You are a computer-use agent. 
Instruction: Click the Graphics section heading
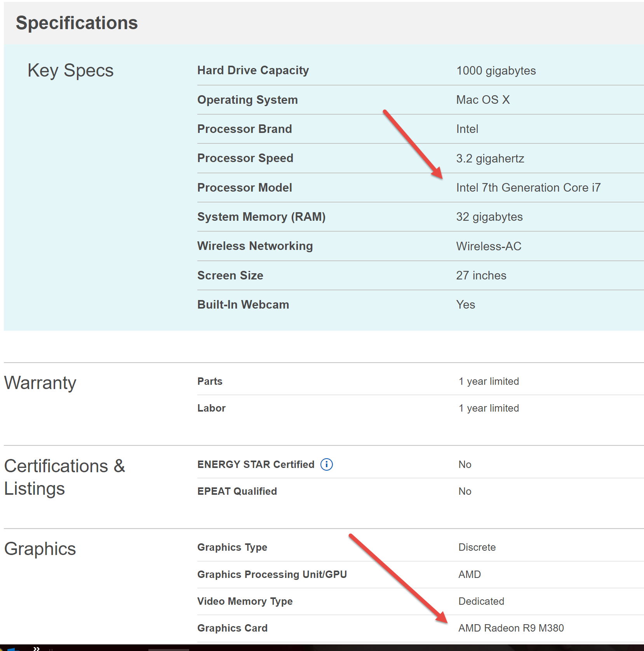tap(40, 549)
